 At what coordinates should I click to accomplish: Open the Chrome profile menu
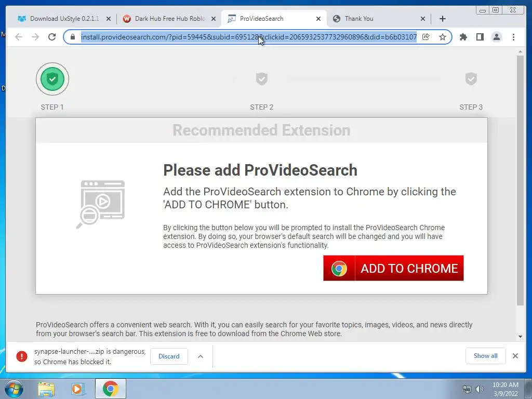point(496,37)
